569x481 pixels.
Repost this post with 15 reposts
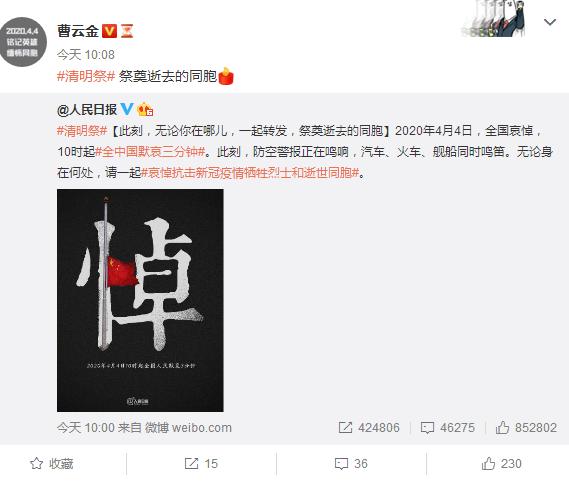click(x=201, y=464)
